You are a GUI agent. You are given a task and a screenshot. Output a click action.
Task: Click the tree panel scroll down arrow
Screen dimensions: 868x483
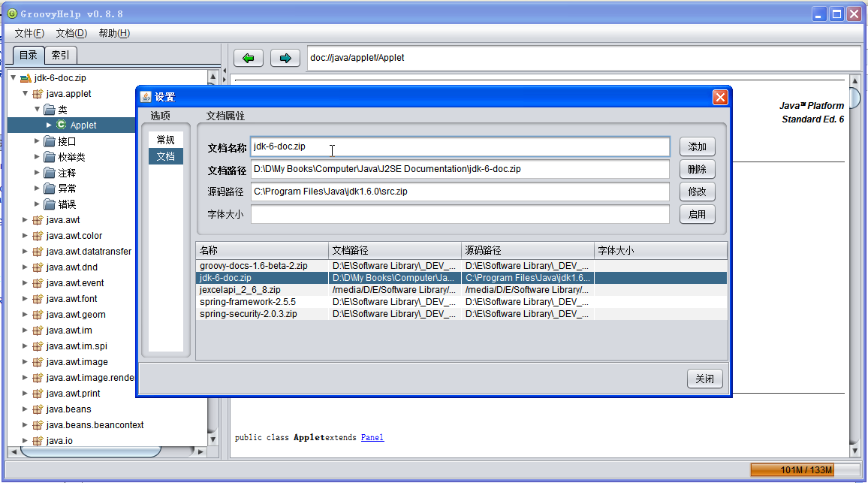pos(212,439)
